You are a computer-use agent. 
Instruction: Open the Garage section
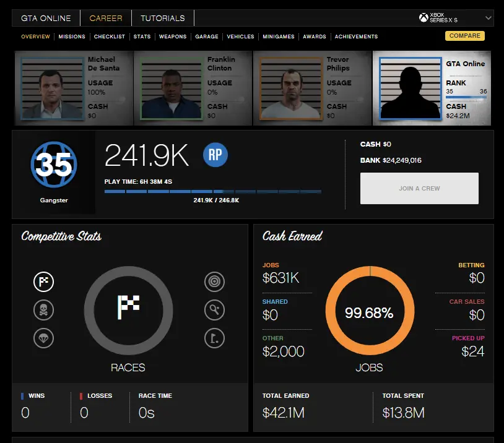pos(207,37)
